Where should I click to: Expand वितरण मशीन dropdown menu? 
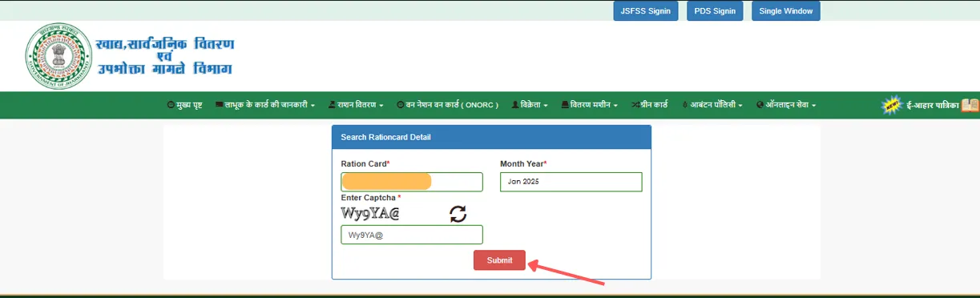click(589, 105)
